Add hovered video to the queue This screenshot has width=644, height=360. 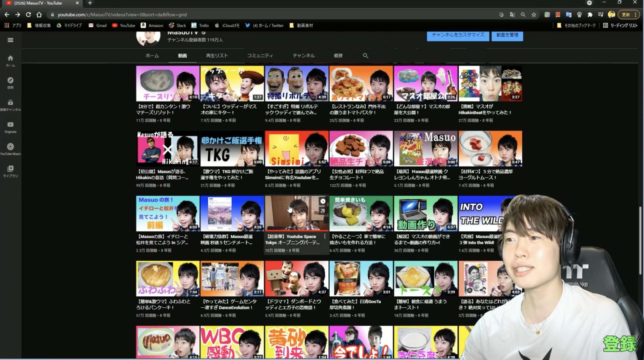[x=323, y=211]
